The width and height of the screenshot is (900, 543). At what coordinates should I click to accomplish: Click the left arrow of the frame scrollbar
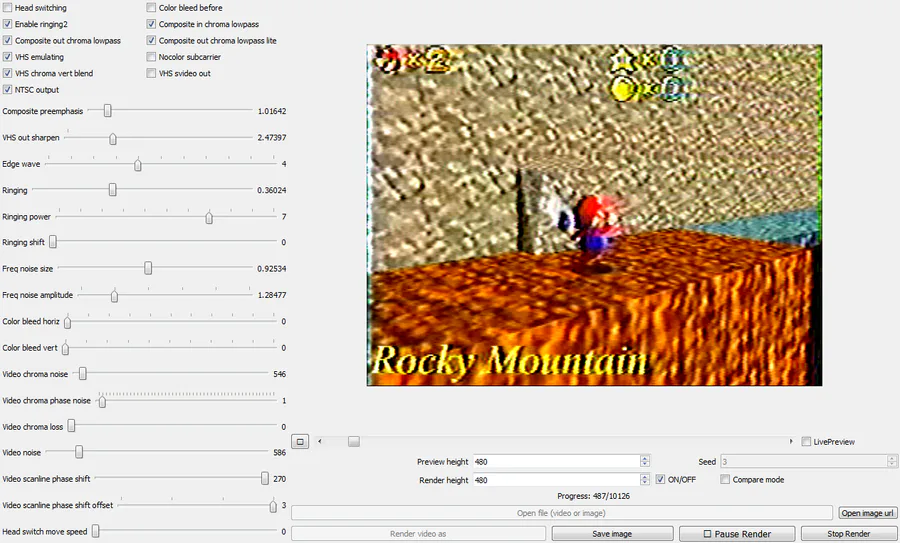tap(320, 441)
